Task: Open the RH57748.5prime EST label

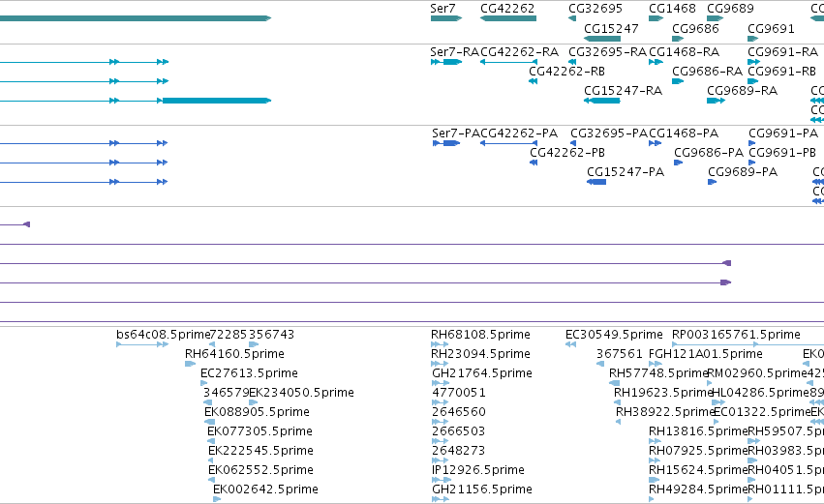Action: (x=659, y=373)
